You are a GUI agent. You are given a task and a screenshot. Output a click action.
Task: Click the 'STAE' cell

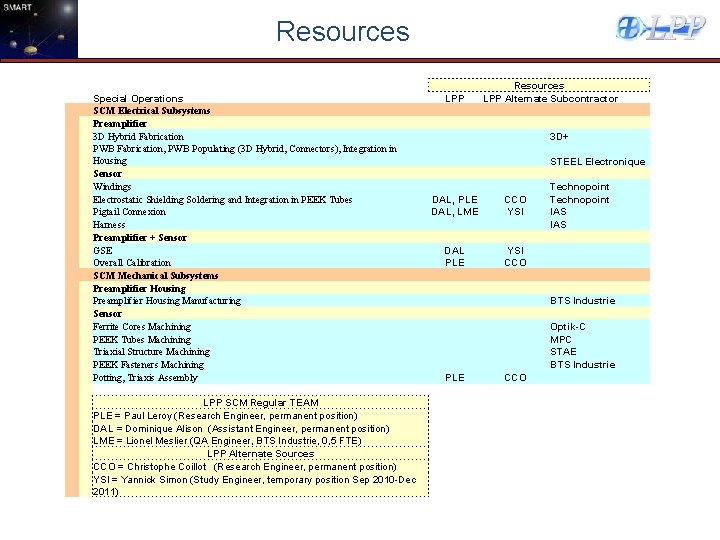tap(563, 351)
